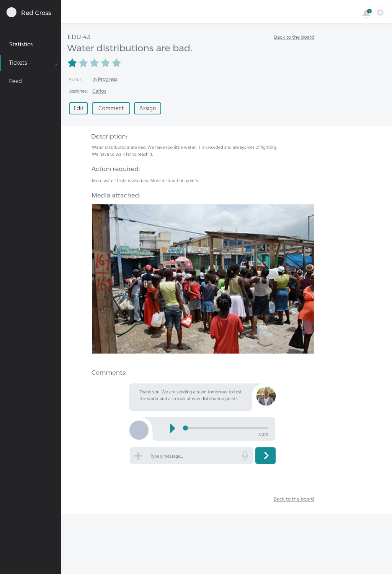Screen dimensions: 392x574
Task: Open Tickets in the sidebar
Action: click(x=18, y=63)
